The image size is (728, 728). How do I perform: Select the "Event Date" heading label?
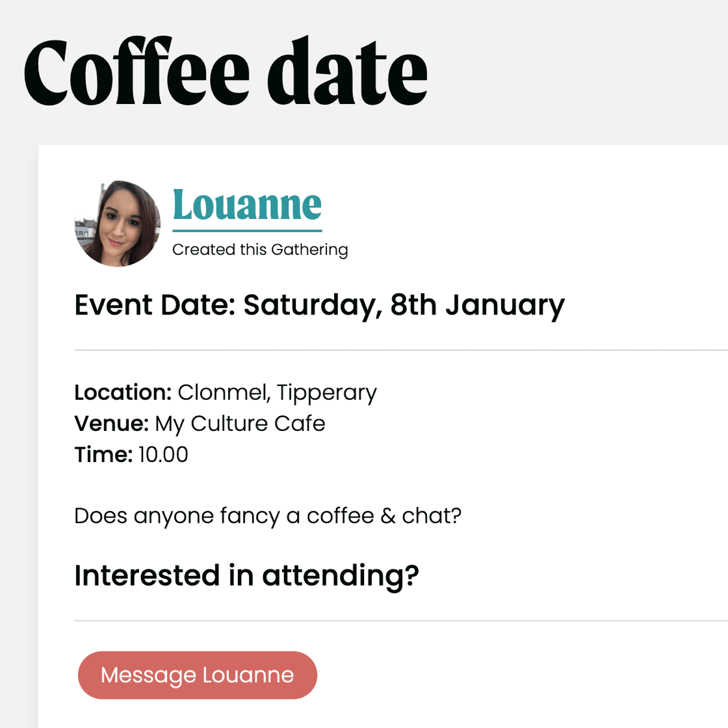pos(155,305)
